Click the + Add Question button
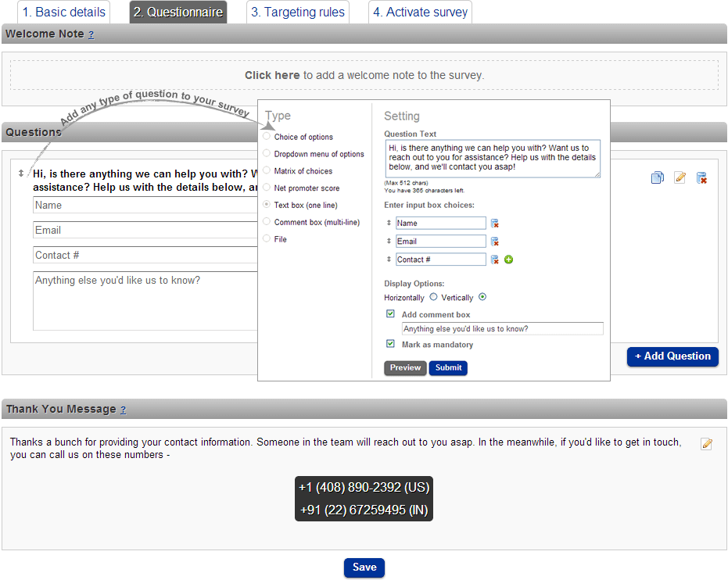The width and height of the screenshot is (728, 580). pyautogui.click(x=672, y=356)
